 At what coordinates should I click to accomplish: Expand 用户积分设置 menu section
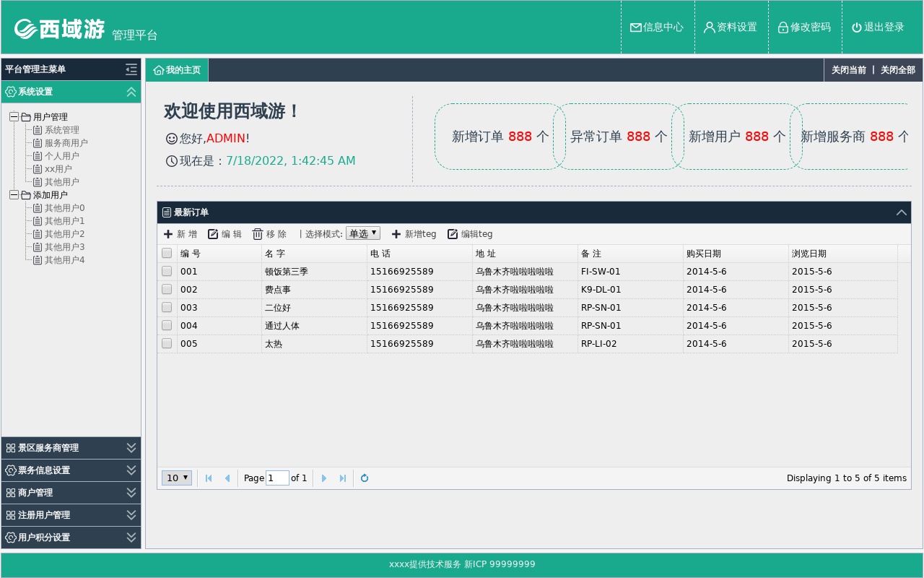click(71, 538)
